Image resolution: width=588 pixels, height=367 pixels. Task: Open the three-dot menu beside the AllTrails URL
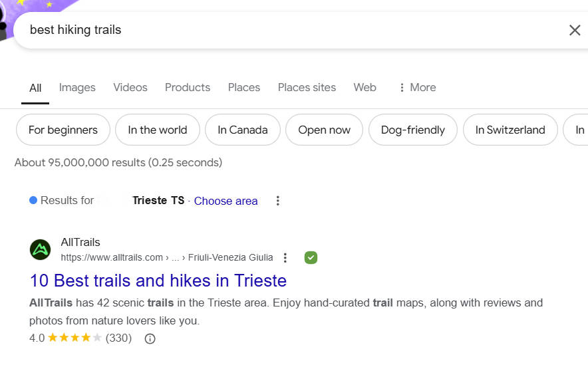[285, 257]
